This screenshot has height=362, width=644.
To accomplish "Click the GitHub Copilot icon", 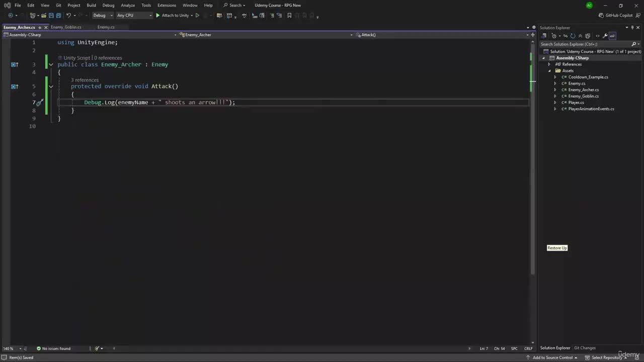I will click(601, 16).
